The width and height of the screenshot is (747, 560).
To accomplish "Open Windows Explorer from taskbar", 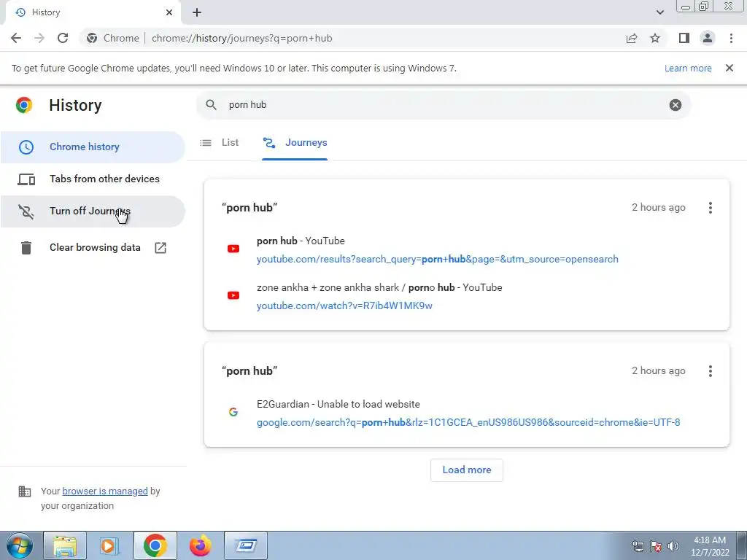I will click(65, 545).
